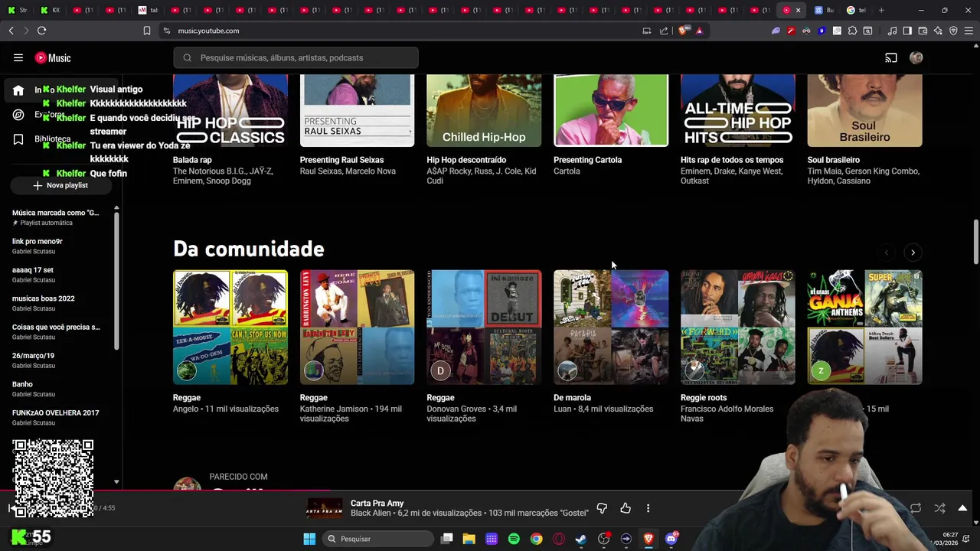Open Brave Leo AI sparkle icon
Image resolution: width=980 pixels, height=551 pixels.
coord(938,31)
